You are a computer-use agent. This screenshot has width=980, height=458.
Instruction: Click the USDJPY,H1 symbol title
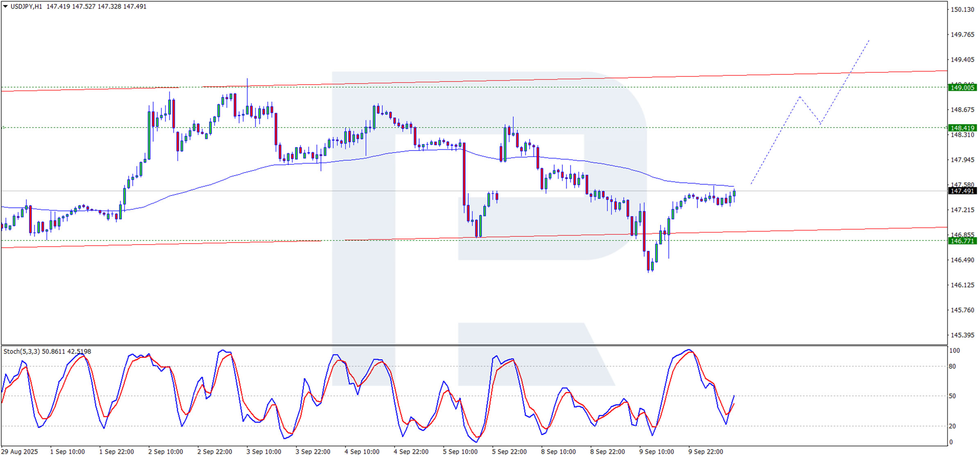(26, 7)
